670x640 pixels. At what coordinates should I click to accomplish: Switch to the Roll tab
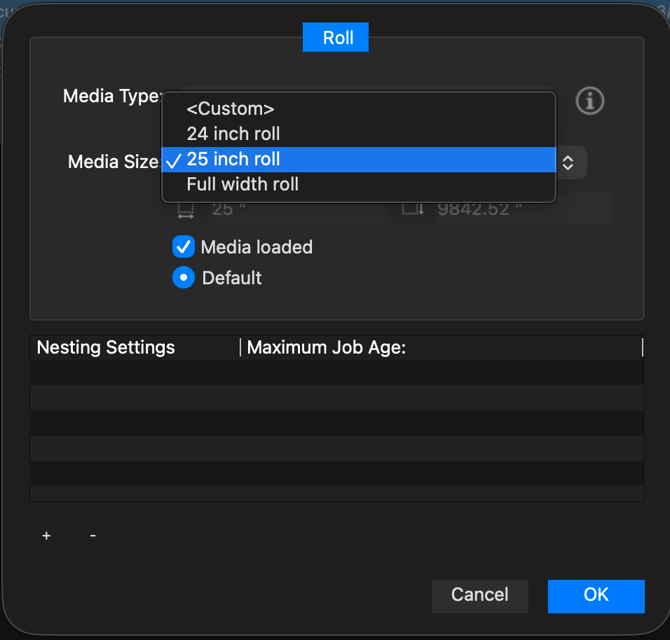(336, 38)
